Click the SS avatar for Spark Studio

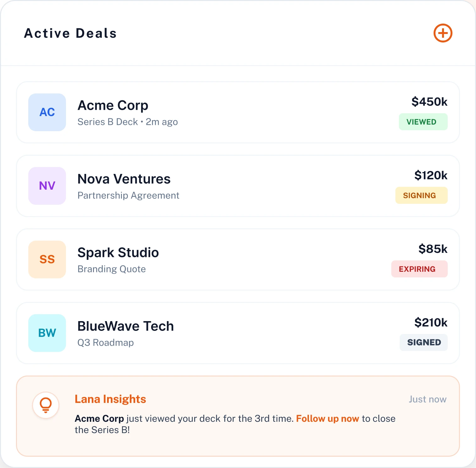(x=47, y=259)
